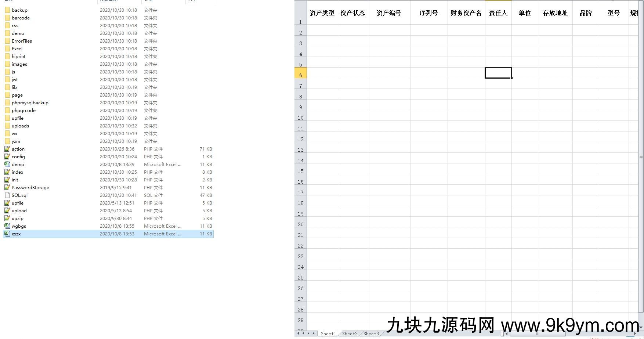Select the PasswordStorage file name

30,187
